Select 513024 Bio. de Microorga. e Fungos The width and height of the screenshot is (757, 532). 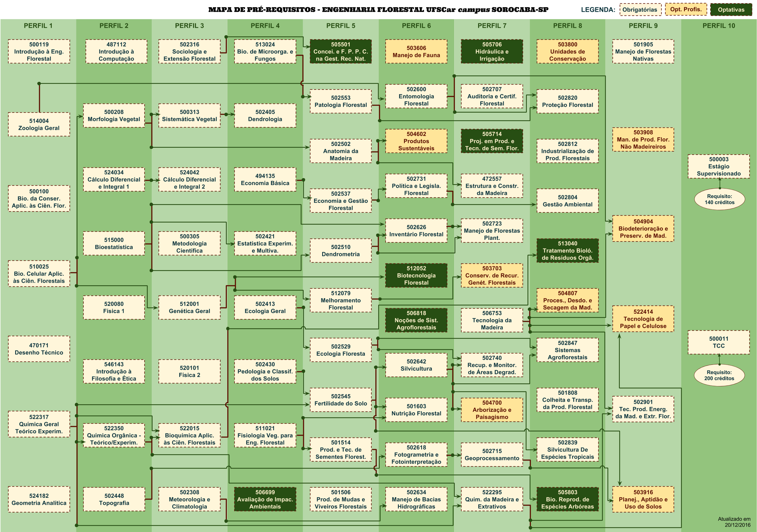pyautogui.click(x=265, y=51)
